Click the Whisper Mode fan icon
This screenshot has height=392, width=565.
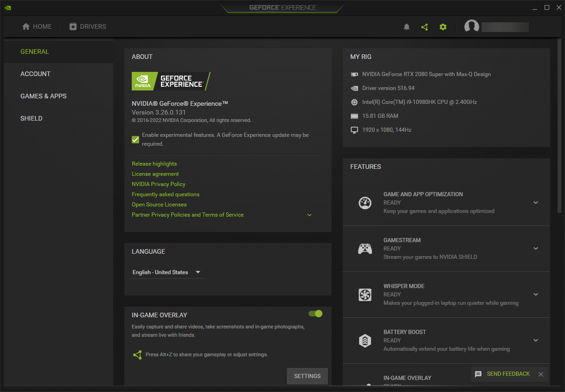[x=365, y=295]
